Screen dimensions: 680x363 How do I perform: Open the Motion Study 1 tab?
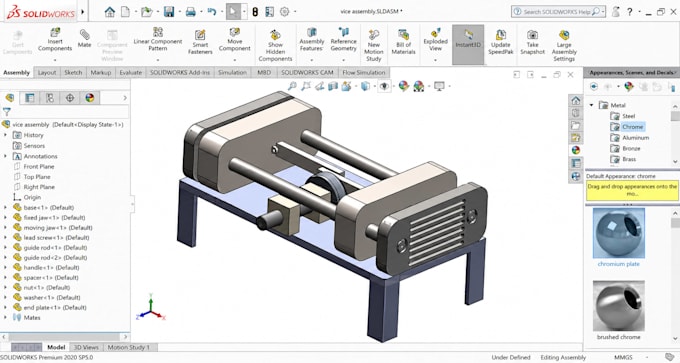[129, 347]
